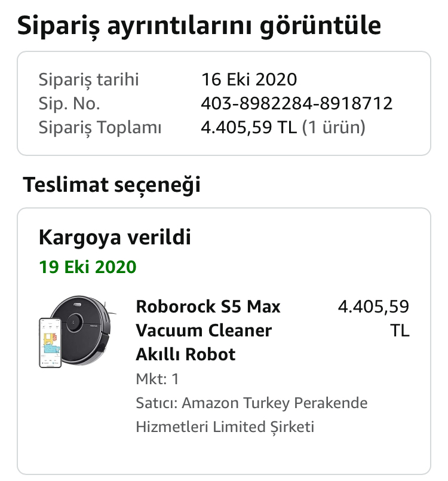The image size is (448, 481).
Task: Tap the Hizmetleri Limited Şirketi seller line
Action: point(225,427)
